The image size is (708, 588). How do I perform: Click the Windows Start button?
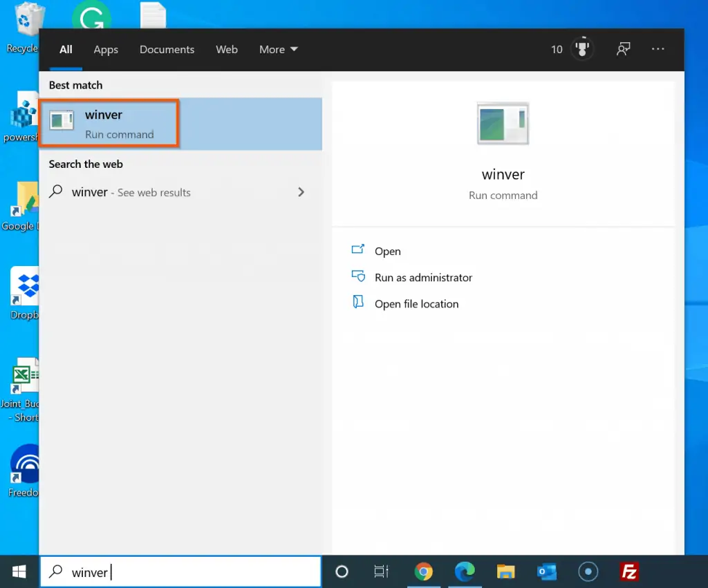pos(19,571)
